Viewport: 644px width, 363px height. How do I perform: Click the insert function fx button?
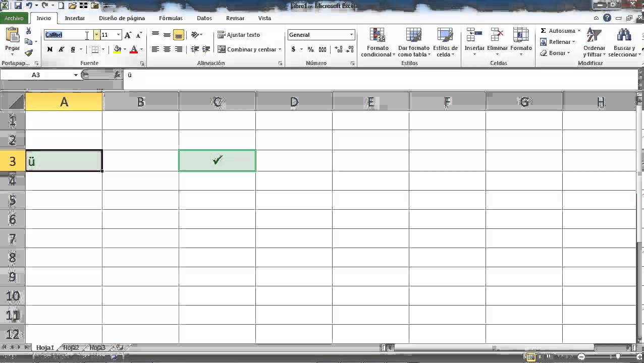coord(117,75)
